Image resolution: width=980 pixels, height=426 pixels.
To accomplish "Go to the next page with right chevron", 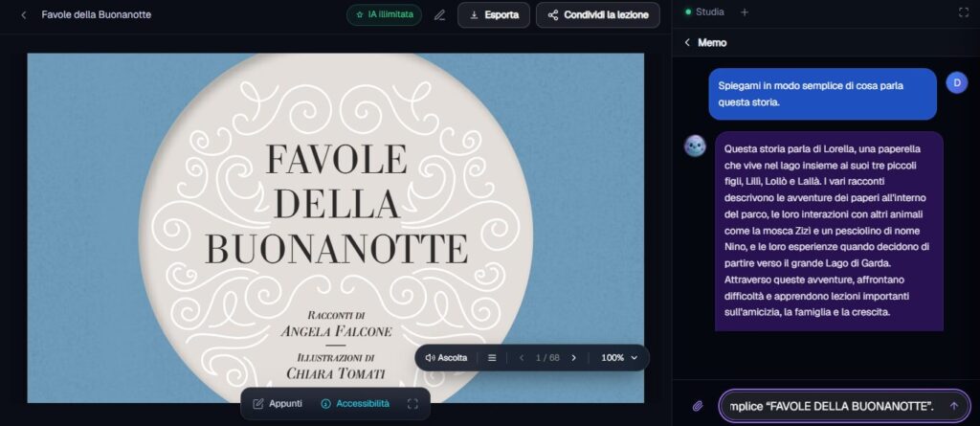I will (x=574, y=358).
